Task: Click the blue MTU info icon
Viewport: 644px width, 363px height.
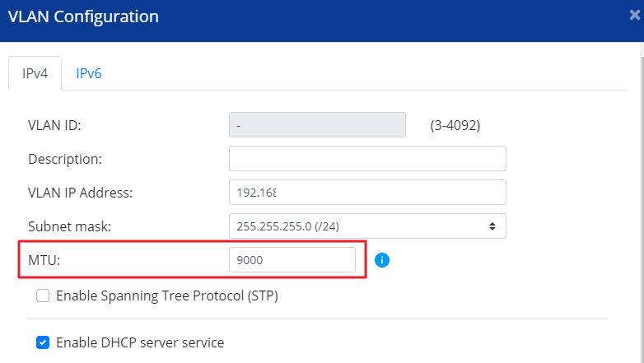Action: pos(381,260)
